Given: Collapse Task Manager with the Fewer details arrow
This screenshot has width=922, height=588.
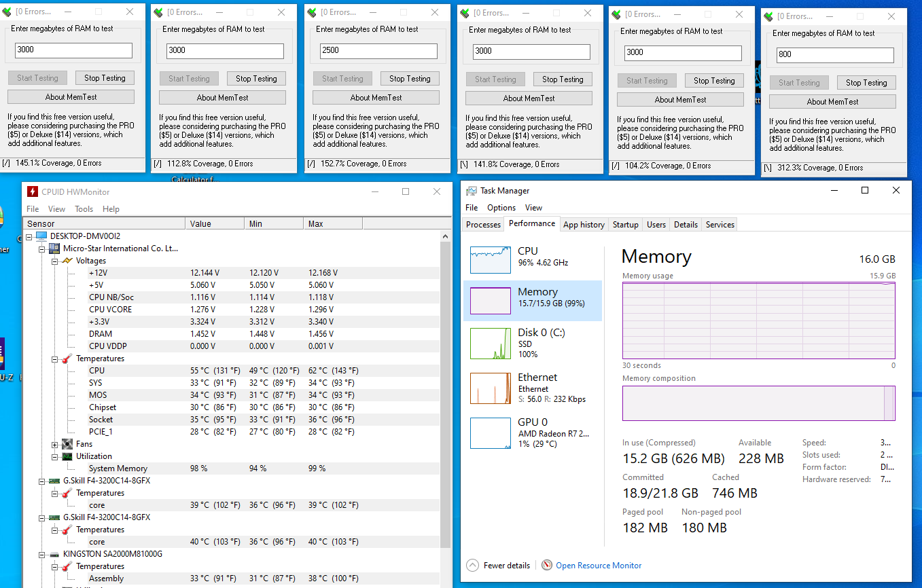Looking at the screenshot, I should [x=472, y=565].
